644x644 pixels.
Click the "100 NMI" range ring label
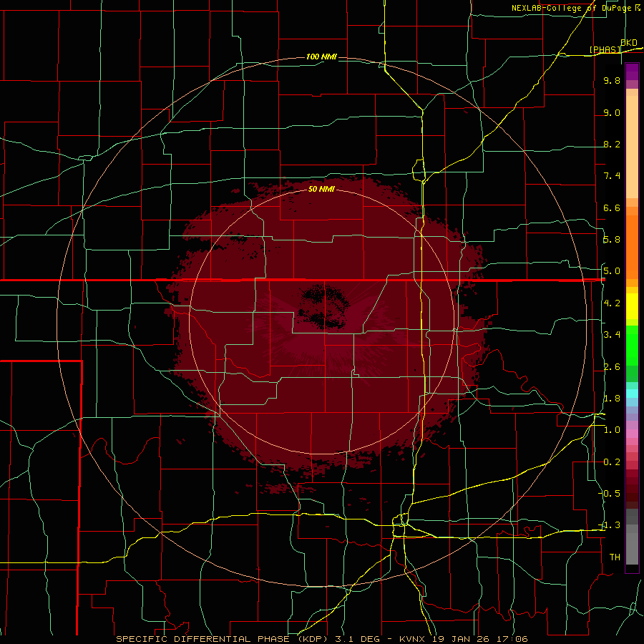[x=321, y=57]
